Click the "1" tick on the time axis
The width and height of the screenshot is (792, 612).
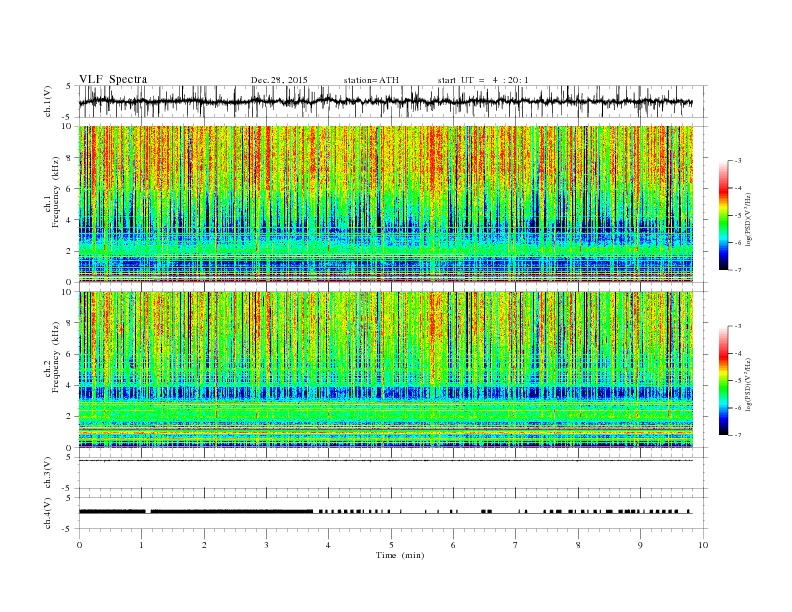point(141,545)
